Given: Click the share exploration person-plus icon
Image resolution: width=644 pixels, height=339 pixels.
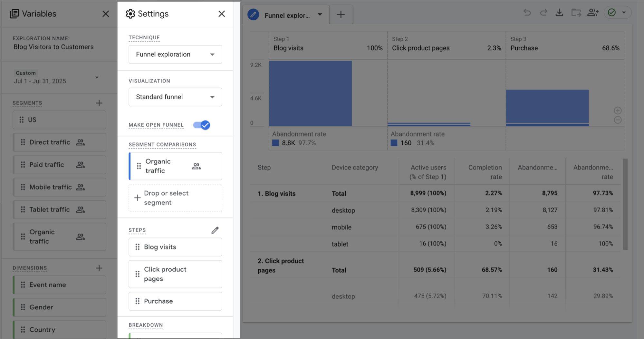Looking at the screenshot, I should click(x=593, y=13).
